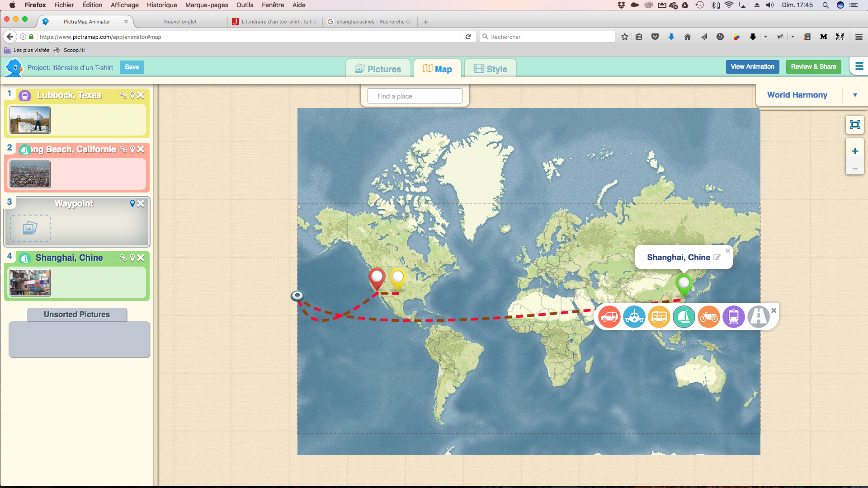The image size is (868, 488).
Task: Close the Shanghai, Chine popup
Action: pyautogui.click(x=728, y=251)
